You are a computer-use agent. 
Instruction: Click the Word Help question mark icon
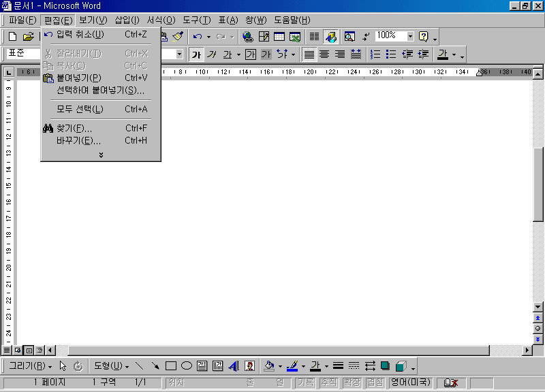click(423, 37)
